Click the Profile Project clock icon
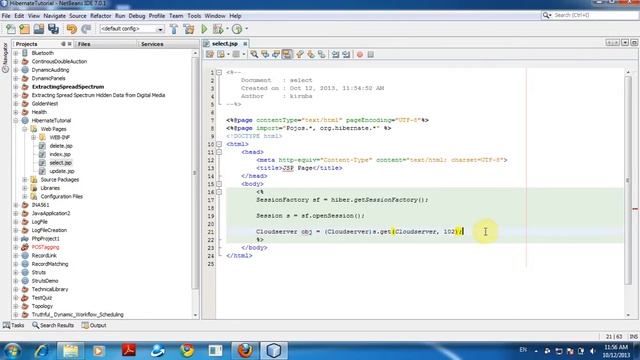Screen dimensions: 640x360 (237, 29)
